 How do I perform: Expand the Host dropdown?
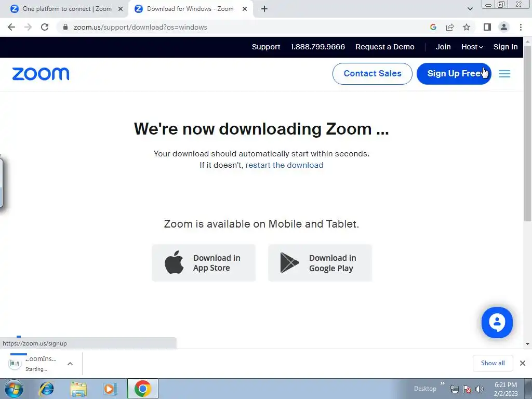tap(472, 47)
